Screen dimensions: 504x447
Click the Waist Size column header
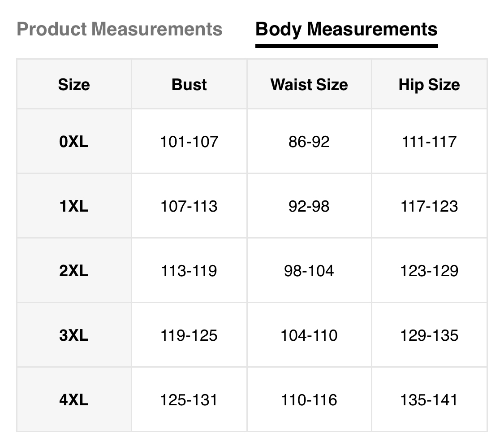point(309,84)
